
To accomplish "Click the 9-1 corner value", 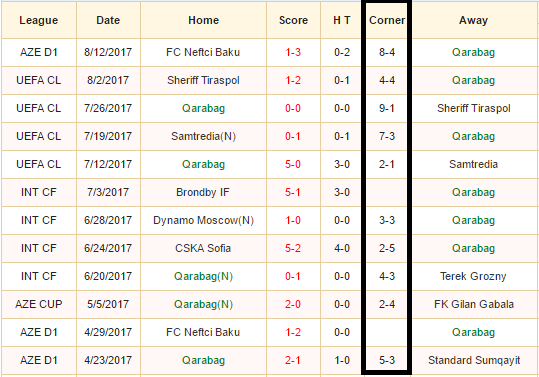I will click(x=387, y=108).
